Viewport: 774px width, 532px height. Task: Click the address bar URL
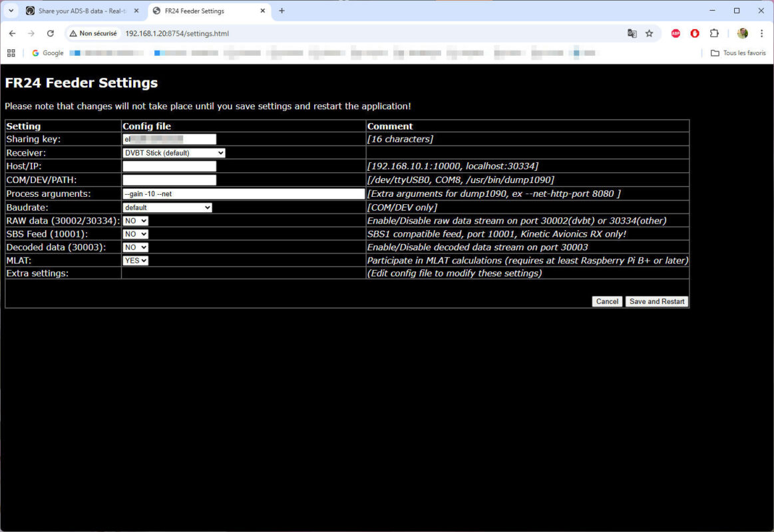tap(177, 33)
